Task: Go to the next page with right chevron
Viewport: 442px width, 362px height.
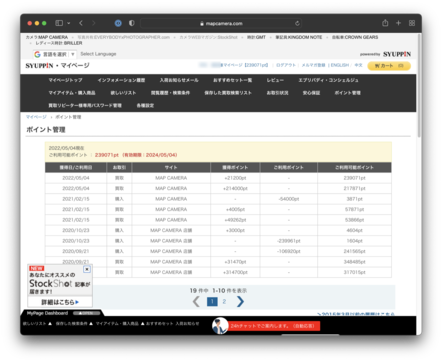Action: click(x=240, y=302)
